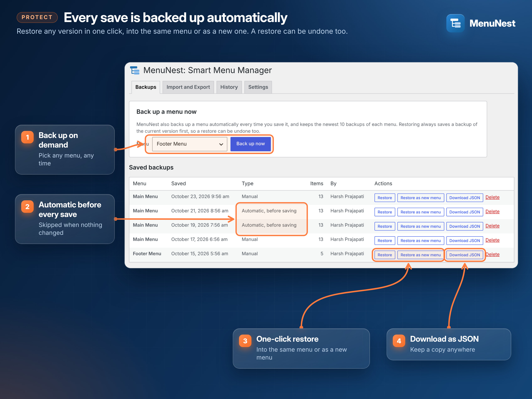532x399 pixels.
Task: Delete the October 17 backup
Action: pyautogui.click(x=492, y=240)
